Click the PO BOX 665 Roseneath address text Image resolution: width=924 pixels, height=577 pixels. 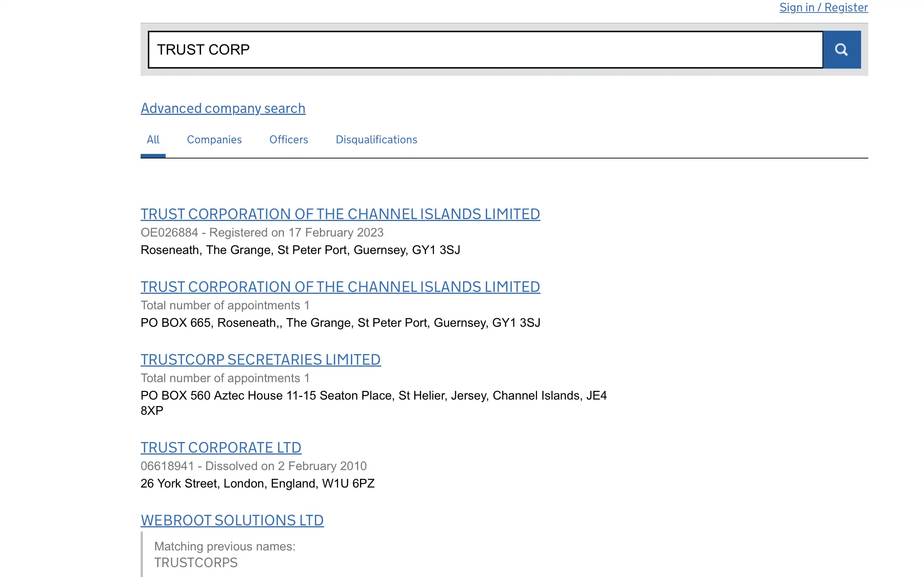340,323
